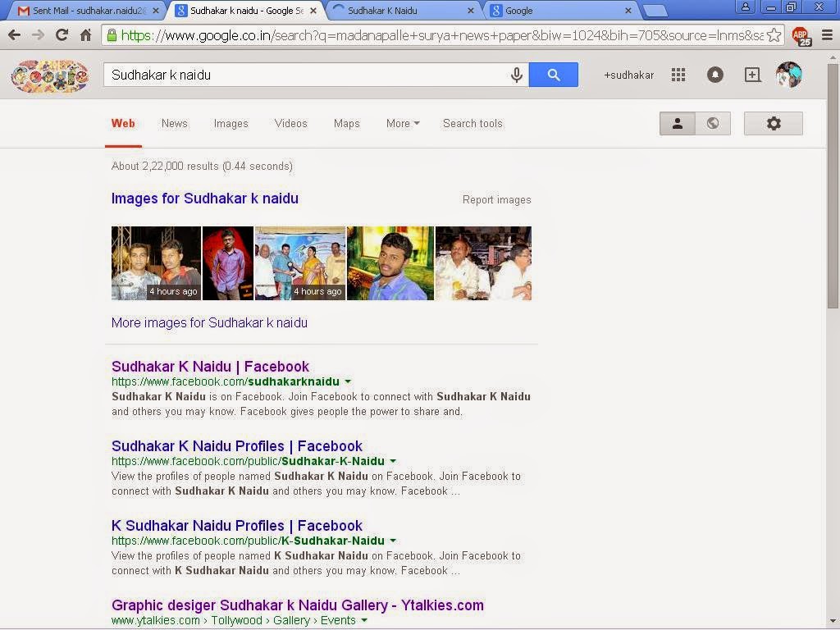
Task: Click the vertical scrollbar thumb
Action: click(833, 185)
